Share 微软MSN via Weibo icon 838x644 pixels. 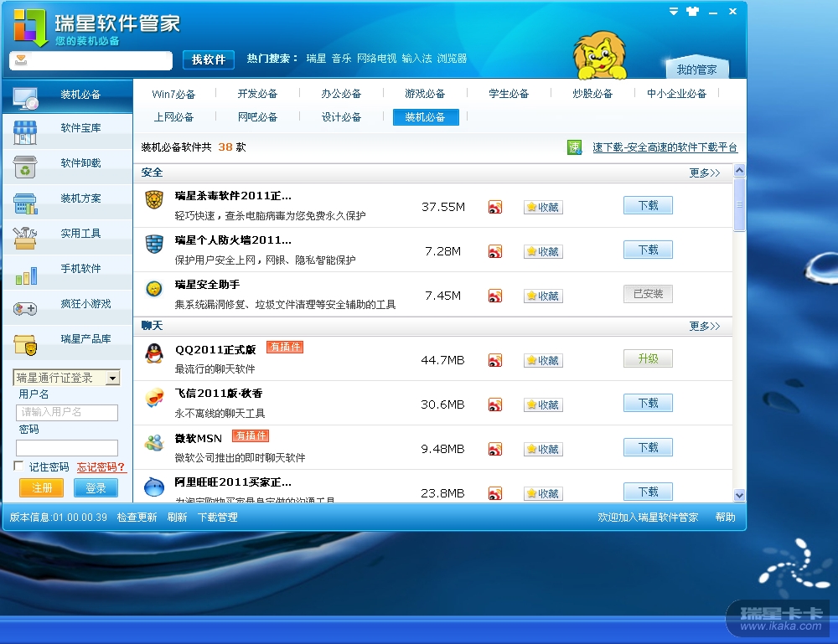click(495, 449)
